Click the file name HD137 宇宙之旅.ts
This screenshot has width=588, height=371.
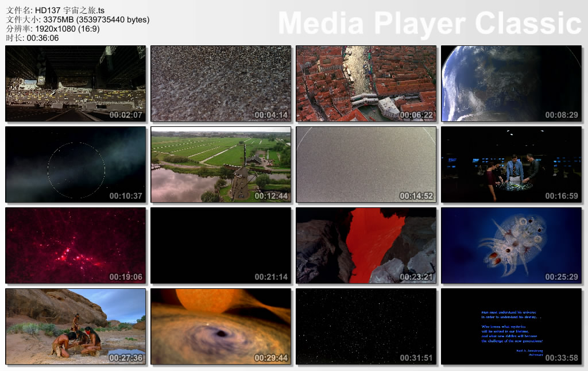(70, 10)
